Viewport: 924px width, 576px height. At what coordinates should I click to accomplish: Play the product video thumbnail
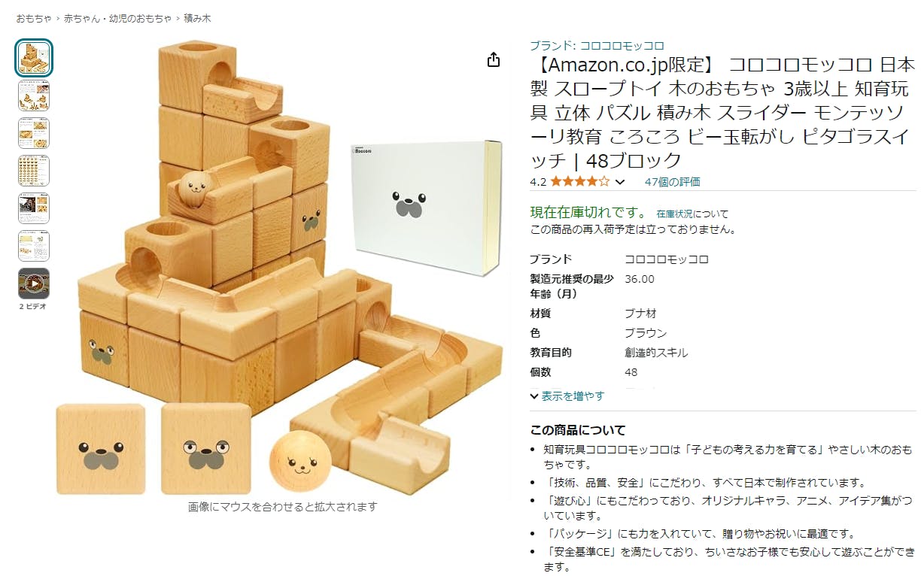(34, 283)
